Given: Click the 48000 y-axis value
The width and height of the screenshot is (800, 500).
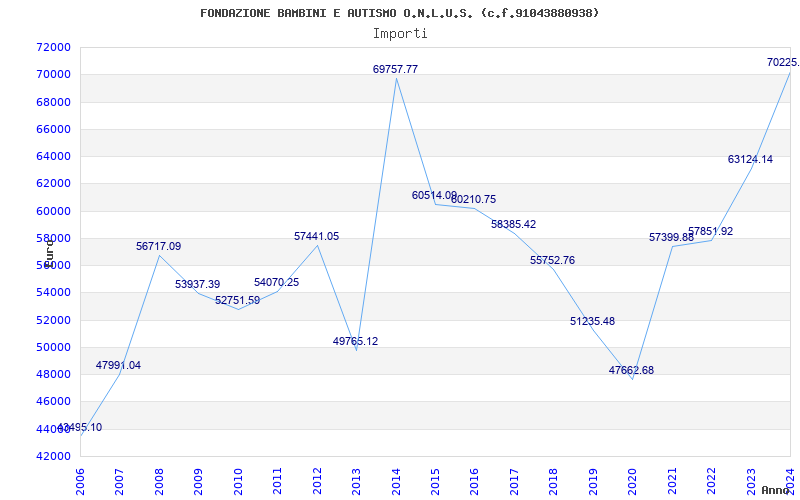Looking at the screenshot, I should point(54,374).
